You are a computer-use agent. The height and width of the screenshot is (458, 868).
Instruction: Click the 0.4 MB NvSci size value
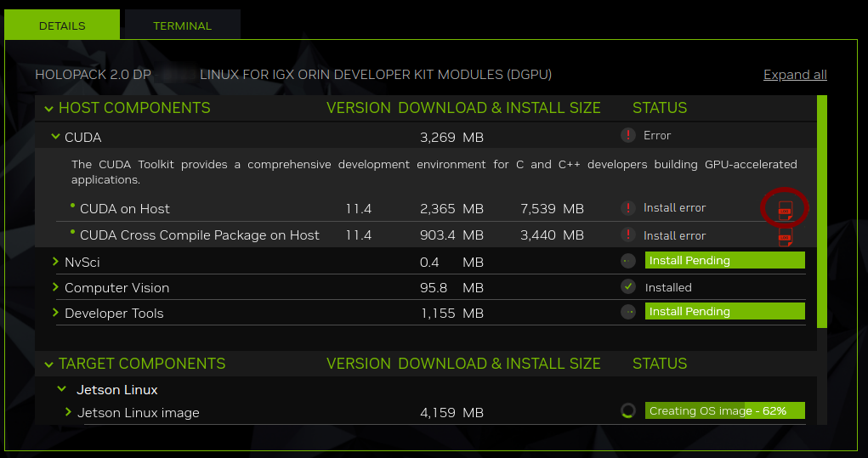pos(451,263)
